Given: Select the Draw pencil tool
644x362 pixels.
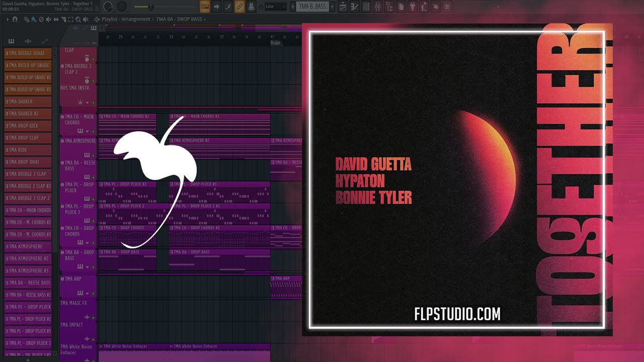Looking at the screenshot, I should tap(26, 19).
